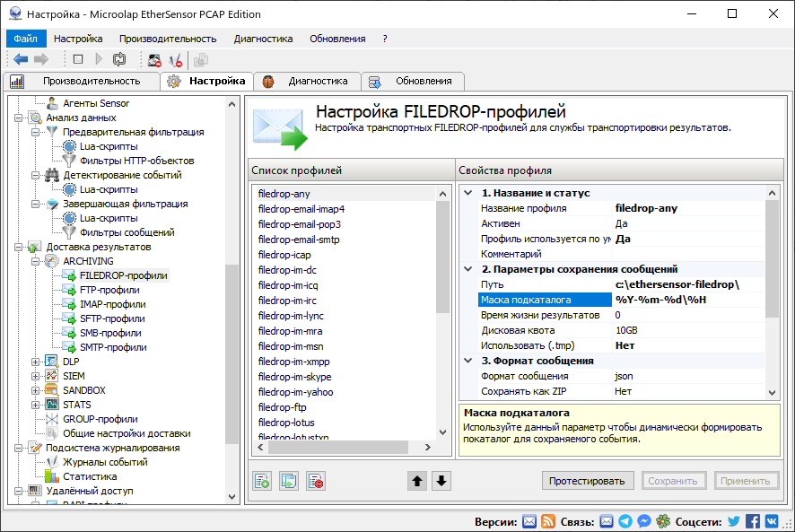Click the back navigation arrow

point(20,59)
